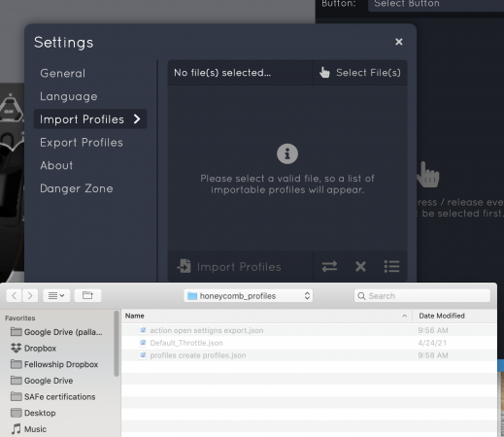This screenshot has width=504, height=437.
Task: Open the list view options dropdown
Action: pyautogui.click(x=56, y=295)
